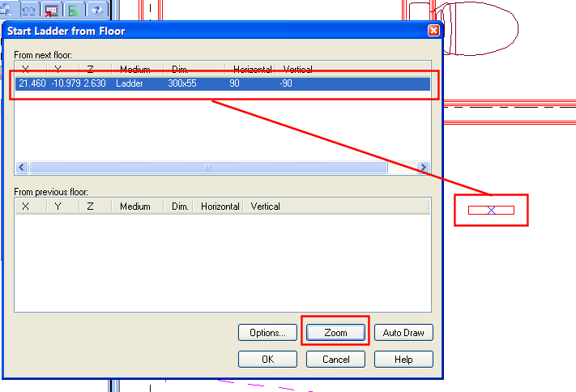Open Options dialog
This screenshot has height=392, width=576.
tap(267, 333)
